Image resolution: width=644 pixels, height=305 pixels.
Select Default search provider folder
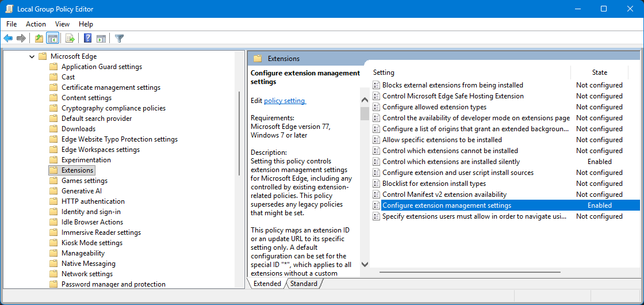coord(97,119)
